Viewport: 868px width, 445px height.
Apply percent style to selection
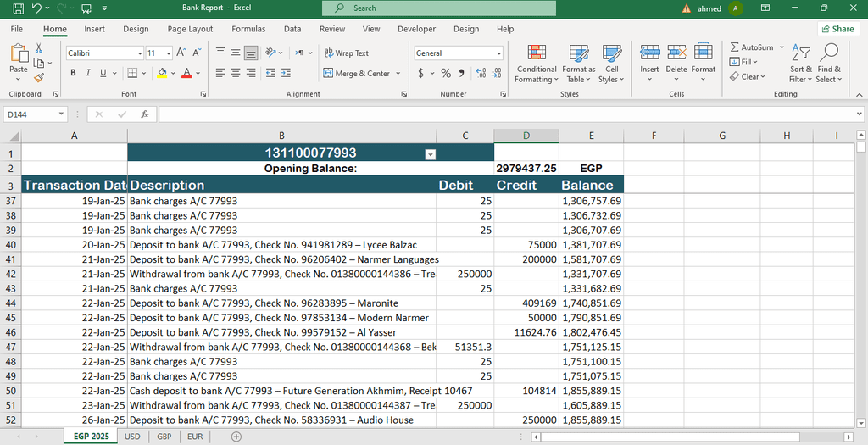coord(446,74)
